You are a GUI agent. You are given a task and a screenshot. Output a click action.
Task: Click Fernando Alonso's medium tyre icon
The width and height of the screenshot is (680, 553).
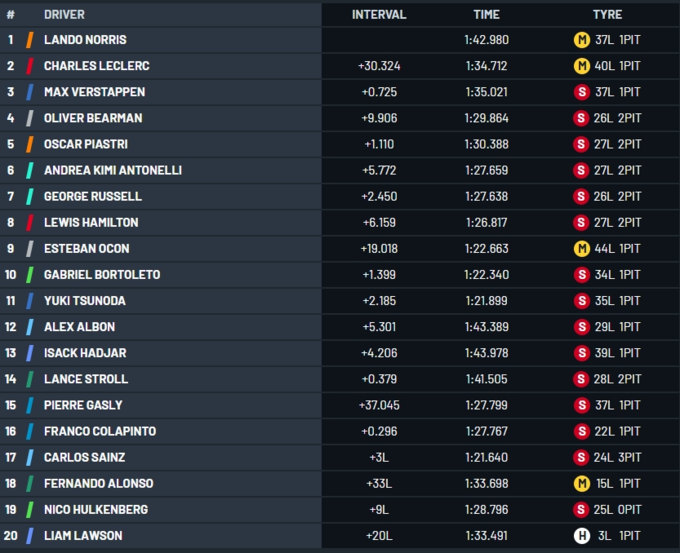click(581, 483)
